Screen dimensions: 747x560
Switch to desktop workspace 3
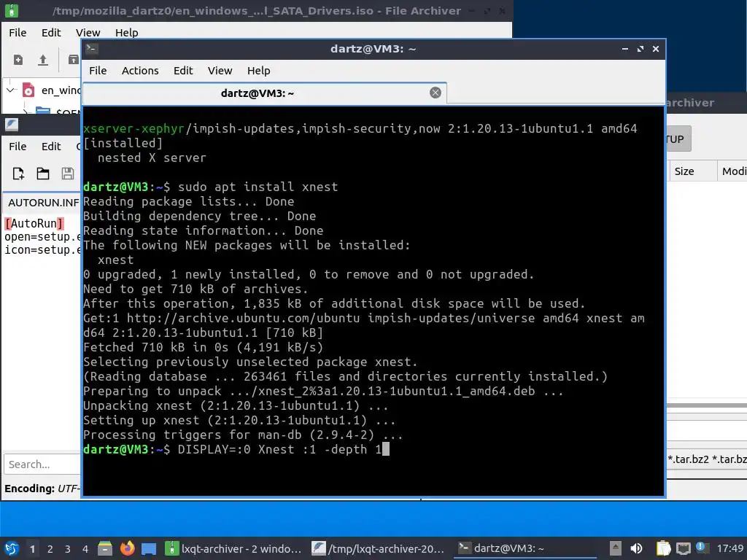click(x=68, y=549)
